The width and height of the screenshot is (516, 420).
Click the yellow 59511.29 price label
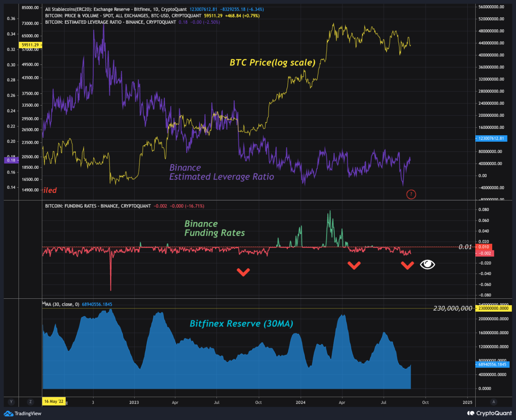click(30, 45)
